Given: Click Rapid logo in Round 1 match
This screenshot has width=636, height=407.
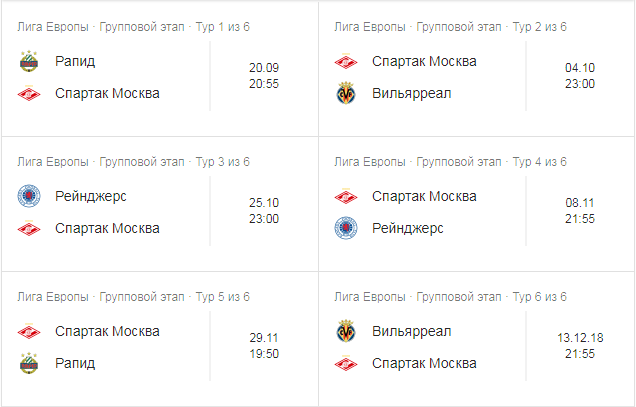Looking at the screenshot, I should point(29,62).
